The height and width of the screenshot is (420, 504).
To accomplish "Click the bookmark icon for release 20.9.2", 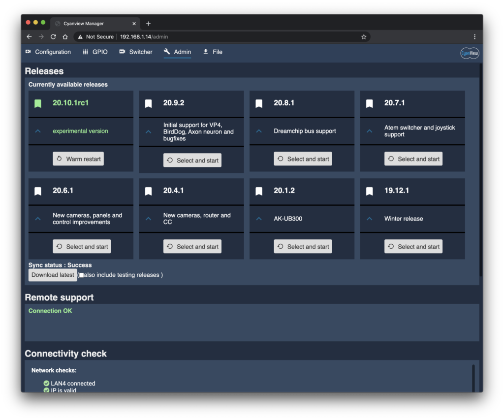I will tap(148, 103).
